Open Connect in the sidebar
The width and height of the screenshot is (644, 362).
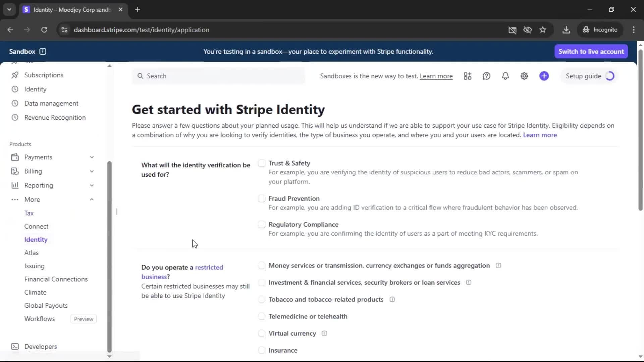coord(36,226)
